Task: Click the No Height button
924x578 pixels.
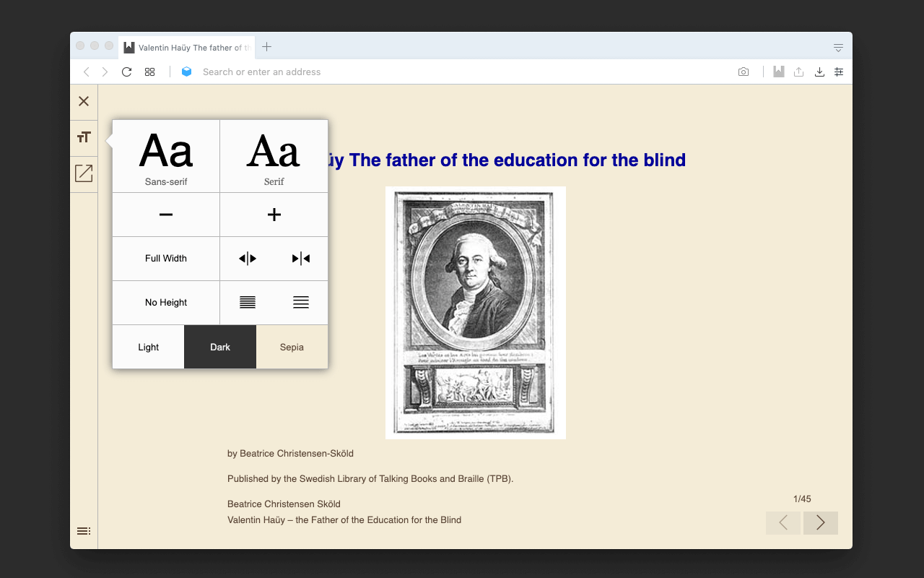Action: click(x=166, y=303)
